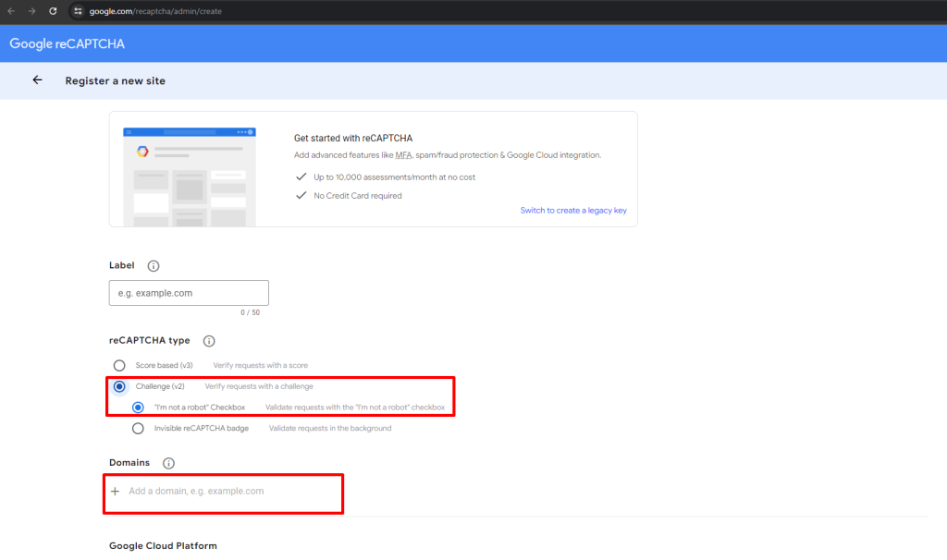
Task: Click the "Google Cloud Platform" heading
Action: pos(163,545)
